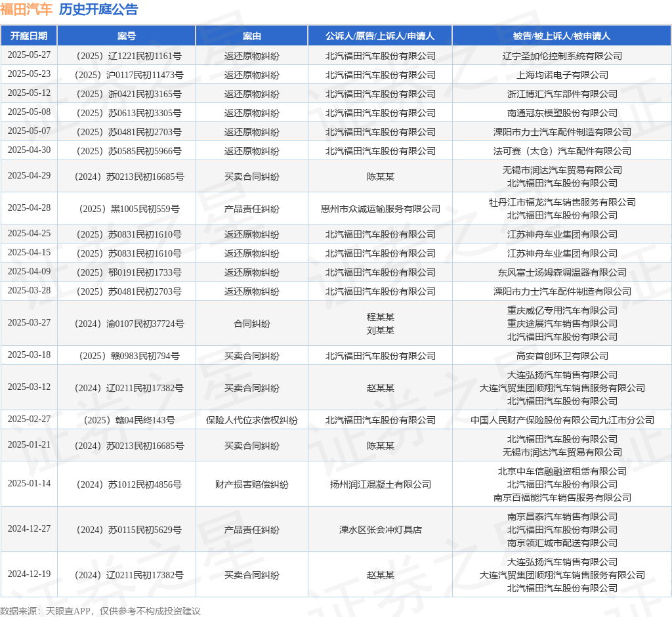Click the 福田汽车 title text
The image size is (672, 617).
point(26,9)
